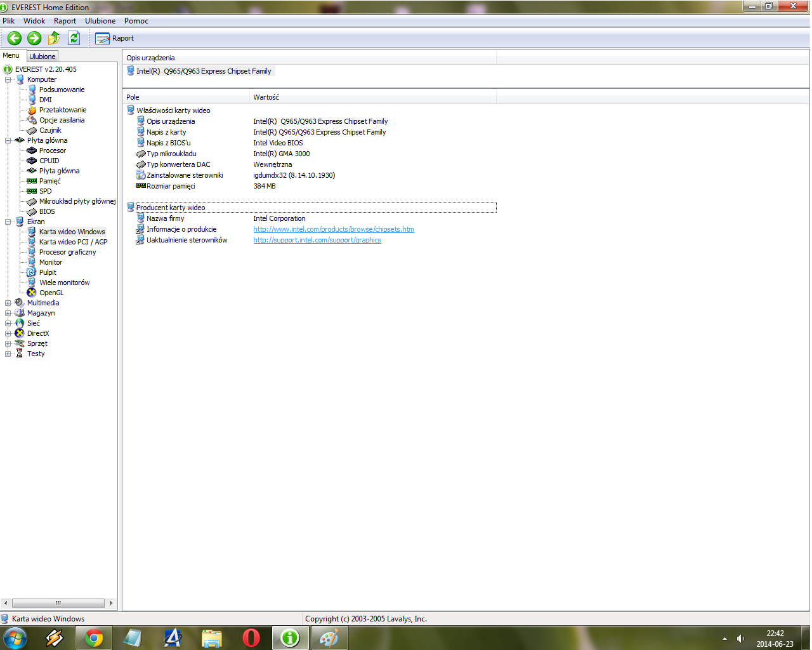812x650 pixels.
Task: Click the tree scrollbar right arrow
Action: 111,603
